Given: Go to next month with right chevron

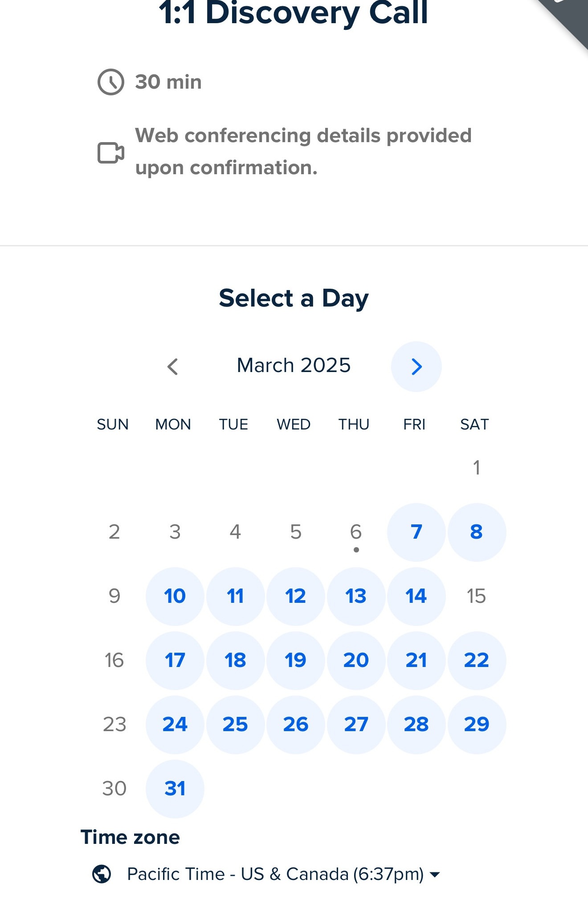Looking at the screenshot, I should (416, 366).
